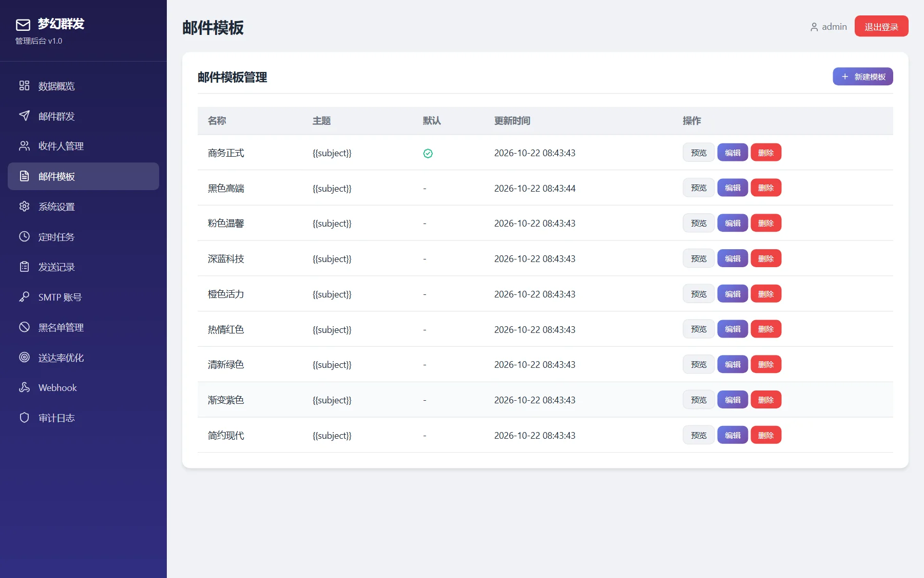This screenshot has height=578, width=924.
Task: Open 数据概览 menu item
Action: point(83,86)
